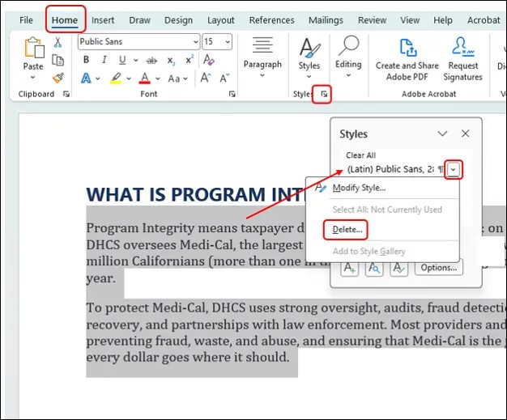Open the Font dialog launcher
The height and width of the screenshot is (420, 507).
coord(232,94)
